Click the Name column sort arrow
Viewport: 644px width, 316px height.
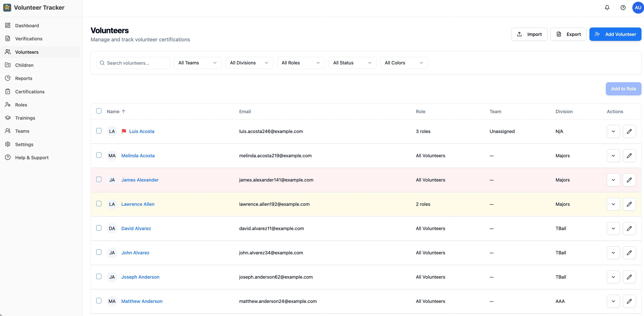124,111
